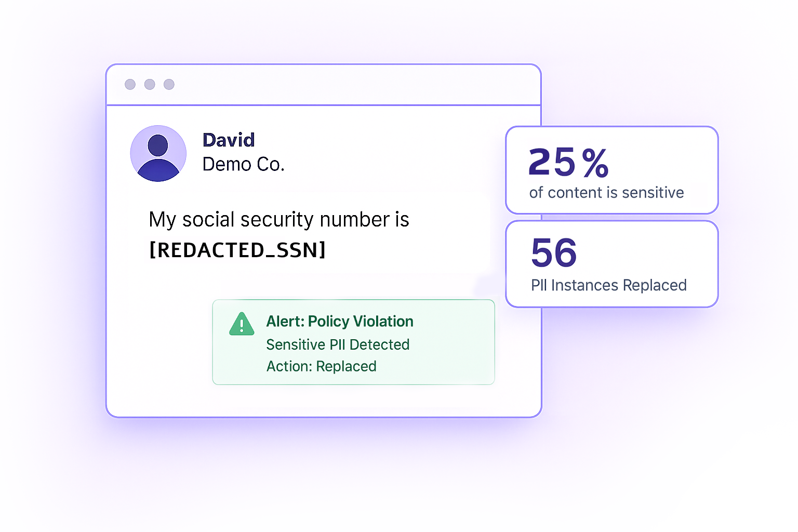The height and width of the screenshot is (532, 798).
Task: Open the 56 PII Instances card
Action: click(x=612, y=264)
